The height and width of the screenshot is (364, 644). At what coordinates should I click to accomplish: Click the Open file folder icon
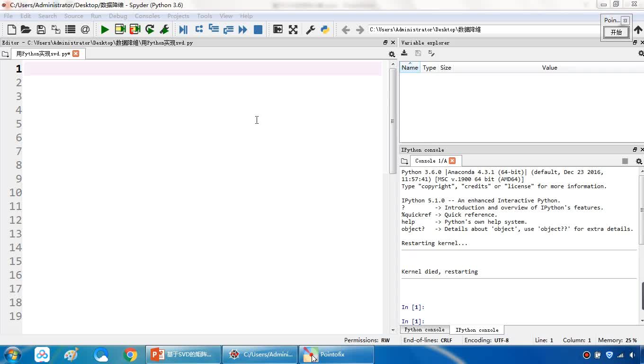coord(26,29)
